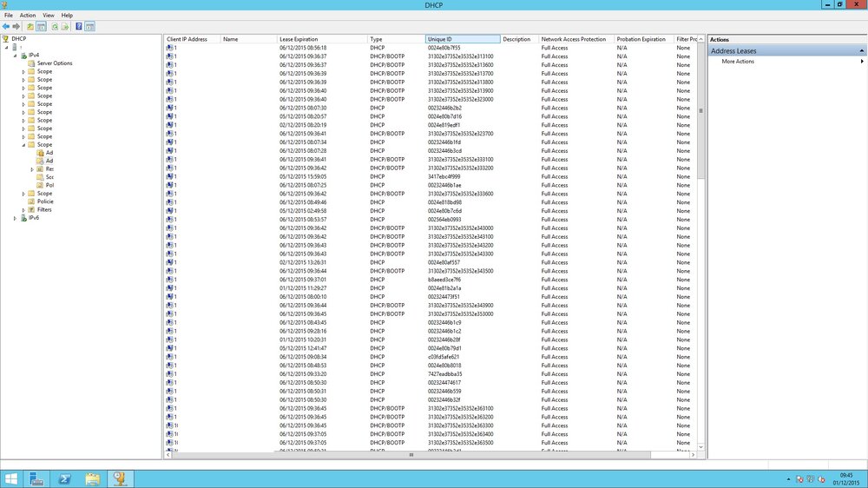Open Help with the blue question-mark icon
This screenshot has width=868, height=488.
pos(79,27)
